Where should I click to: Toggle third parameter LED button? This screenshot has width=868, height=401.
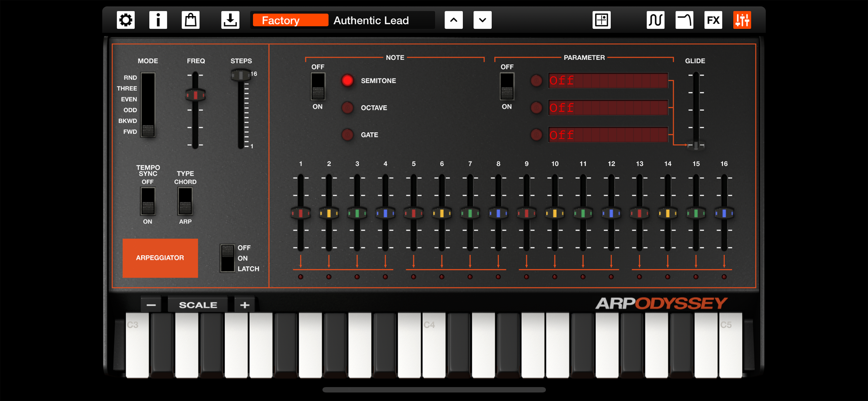[536, 135]
